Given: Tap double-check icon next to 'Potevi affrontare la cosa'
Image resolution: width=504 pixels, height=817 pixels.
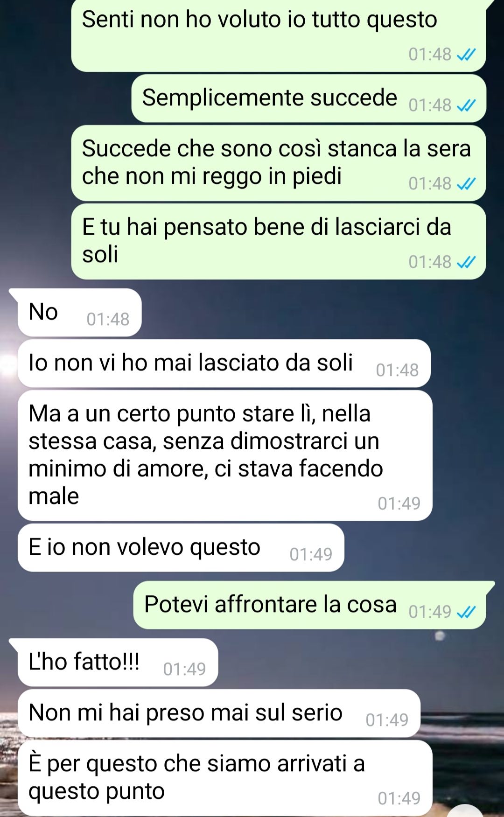Looking at the screenshot, I should 466,612.
